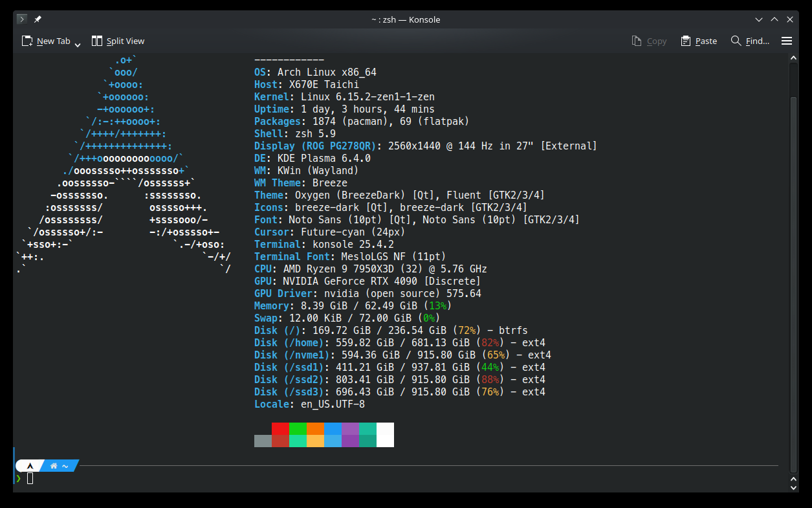Click the purple color block
Image resolution: width=812 pixels, height=508 pixels.
click(350, 428)
